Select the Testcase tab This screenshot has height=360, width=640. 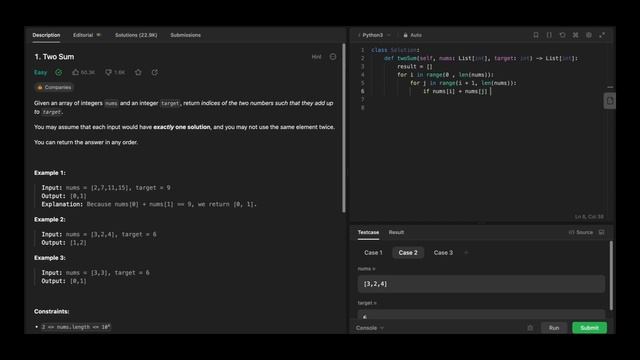click(x=368, y=232)
